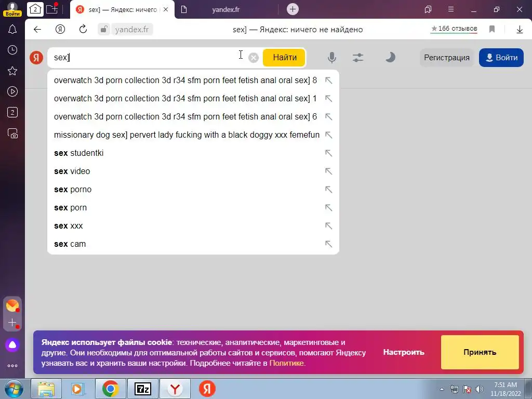Click the yandex.fr domain in address bar
532x399 pixels.
click(131, 30)
